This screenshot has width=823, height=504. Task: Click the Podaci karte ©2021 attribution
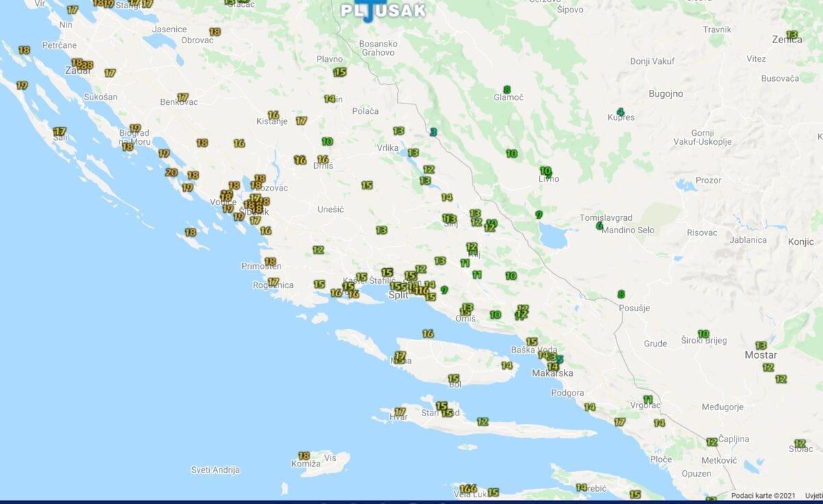(x=763, y=496)
